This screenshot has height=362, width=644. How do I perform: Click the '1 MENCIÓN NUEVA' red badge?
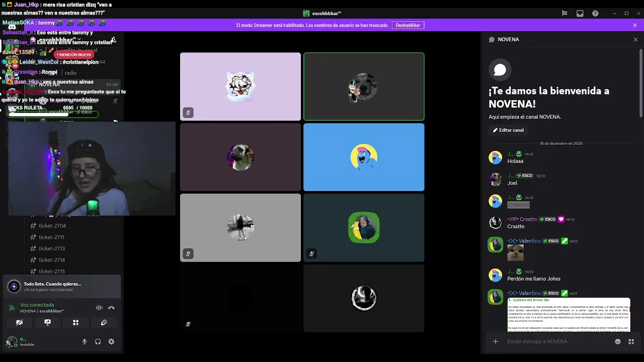74,54
